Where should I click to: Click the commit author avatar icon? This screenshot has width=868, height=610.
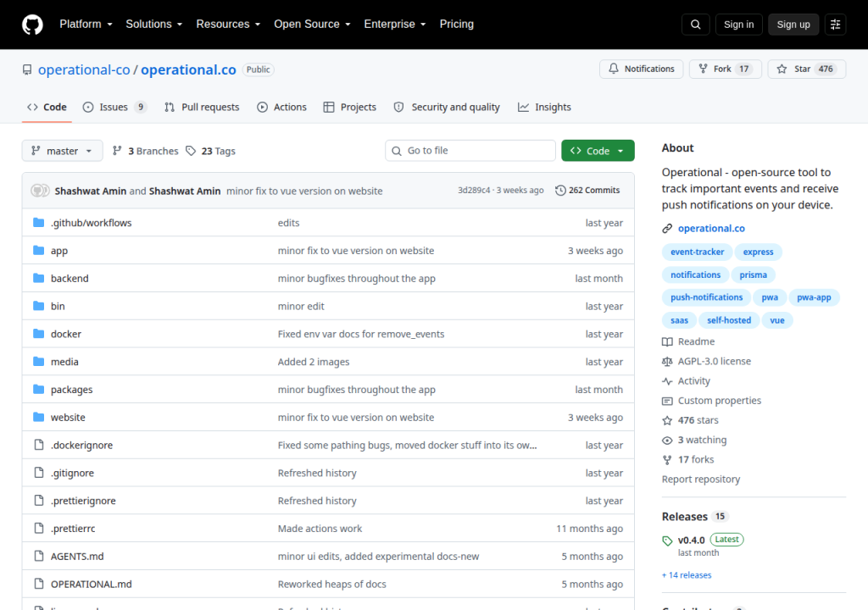(40, 191)
